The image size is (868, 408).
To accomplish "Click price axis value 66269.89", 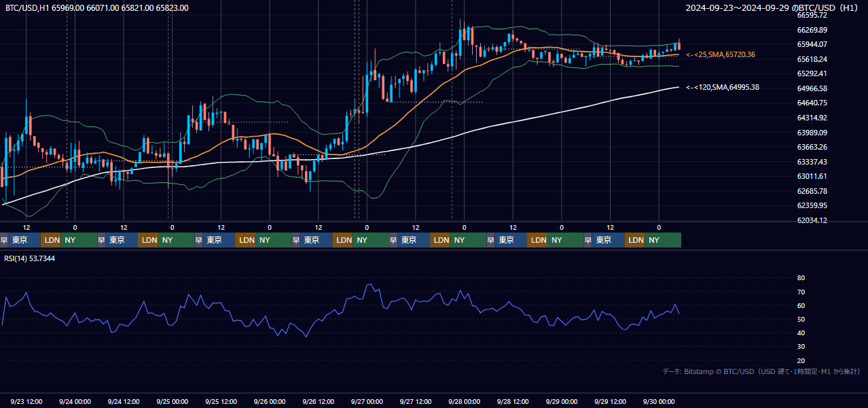I will point(812,30).
